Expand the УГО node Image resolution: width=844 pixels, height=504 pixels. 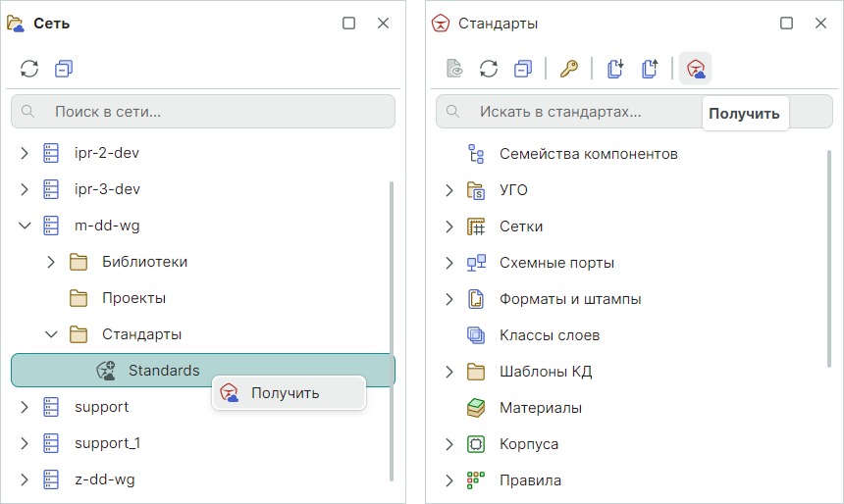449,190
